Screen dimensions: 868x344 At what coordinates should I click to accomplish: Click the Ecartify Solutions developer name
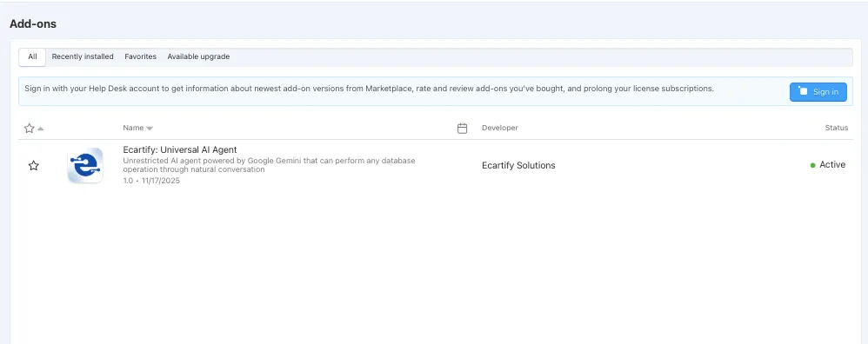pyautogui.click(x=518, y=165)
